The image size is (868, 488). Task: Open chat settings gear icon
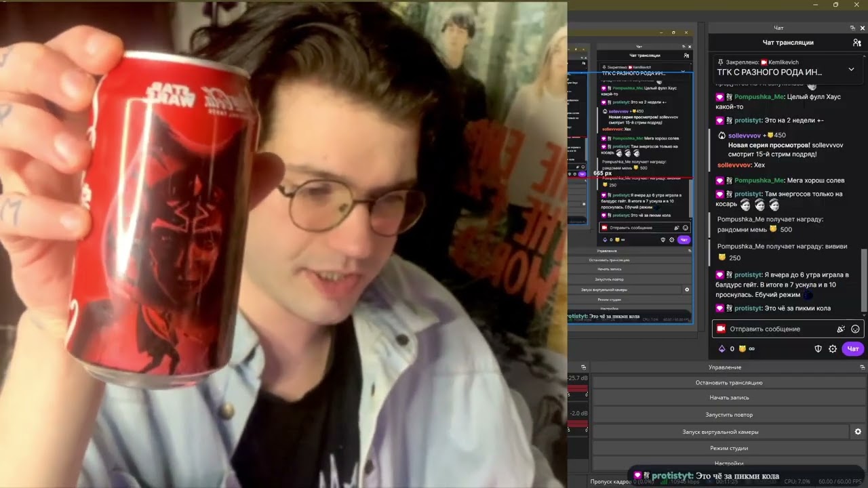point(833,349)
